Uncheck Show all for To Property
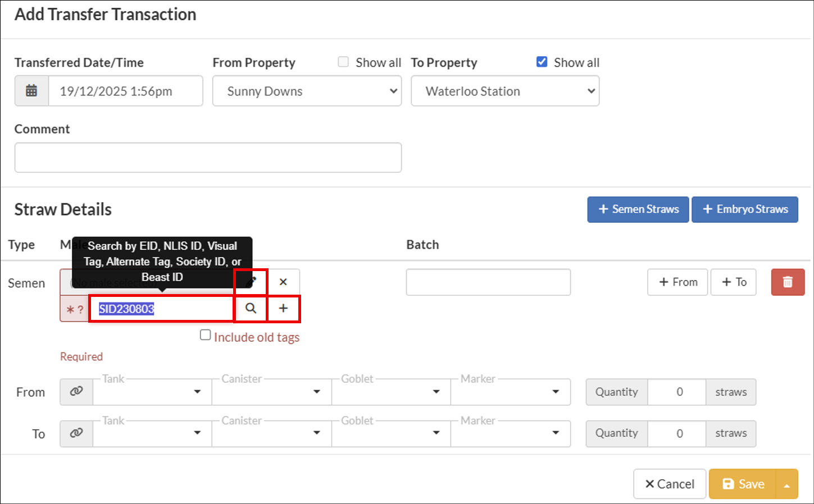Viewport: 814px width, 504px height. pos(542,62)
